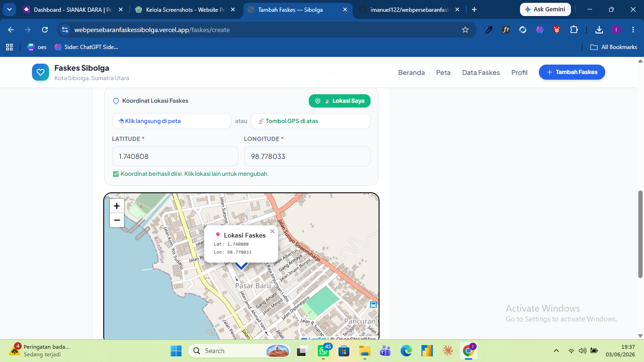Open File Explorer from taskbar
Viewport: 644px width, 362px height.
(364, 351)
